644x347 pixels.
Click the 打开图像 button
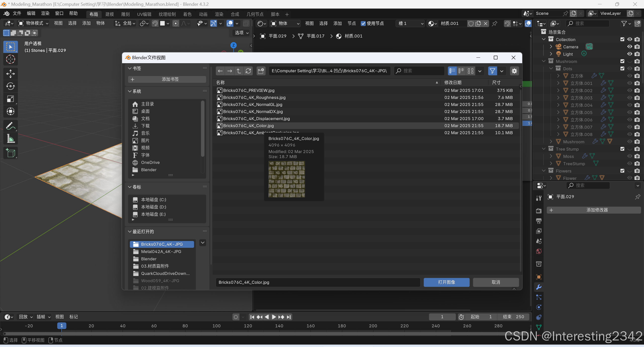pyautogui.click(x=446, y=282)
